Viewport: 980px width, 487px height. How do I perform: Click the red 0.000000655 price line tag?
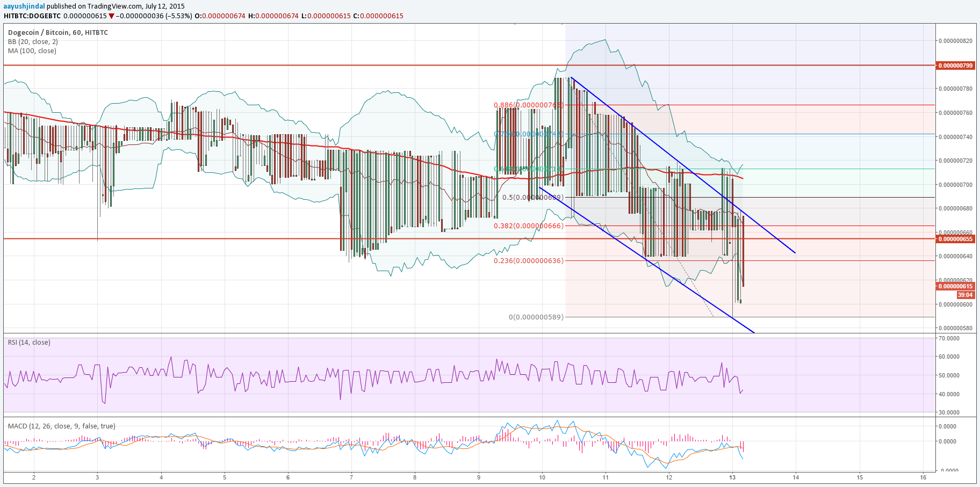(955, 239)
